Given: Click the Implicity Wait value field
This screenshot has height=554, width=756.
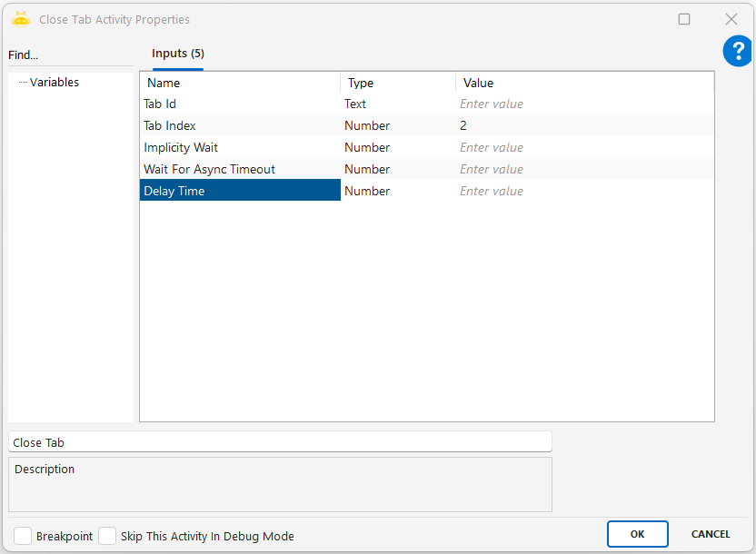Looking at the screenshot, I should [x=584, y=148].
